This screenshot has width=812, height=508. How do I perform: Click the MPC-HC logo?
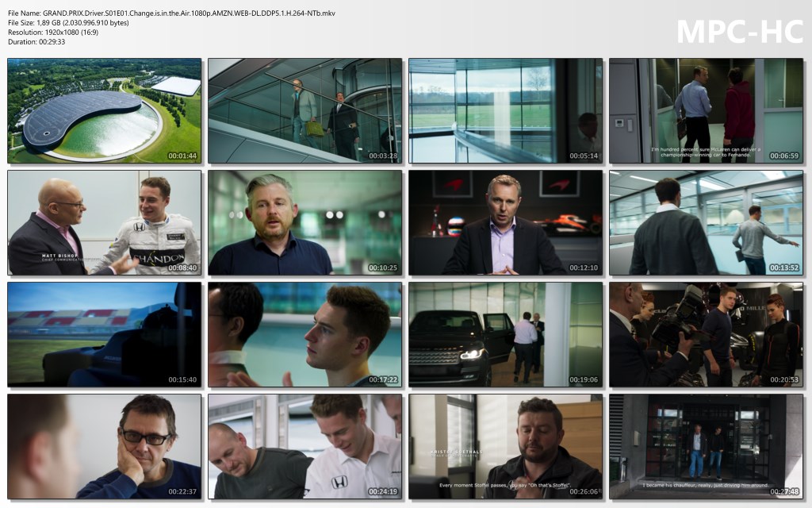(x=739, y=31)
